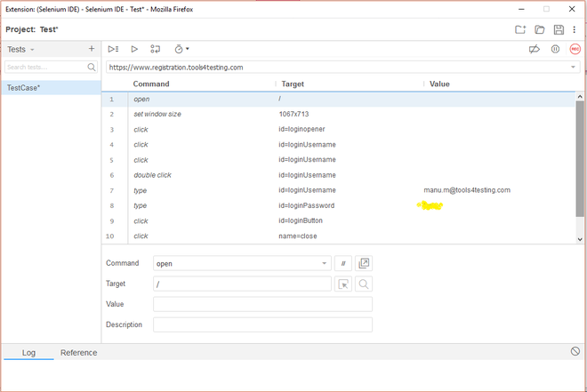Select target in page icon
The height and width of the screenshot is (392, 587).
(x=343, y=284)
